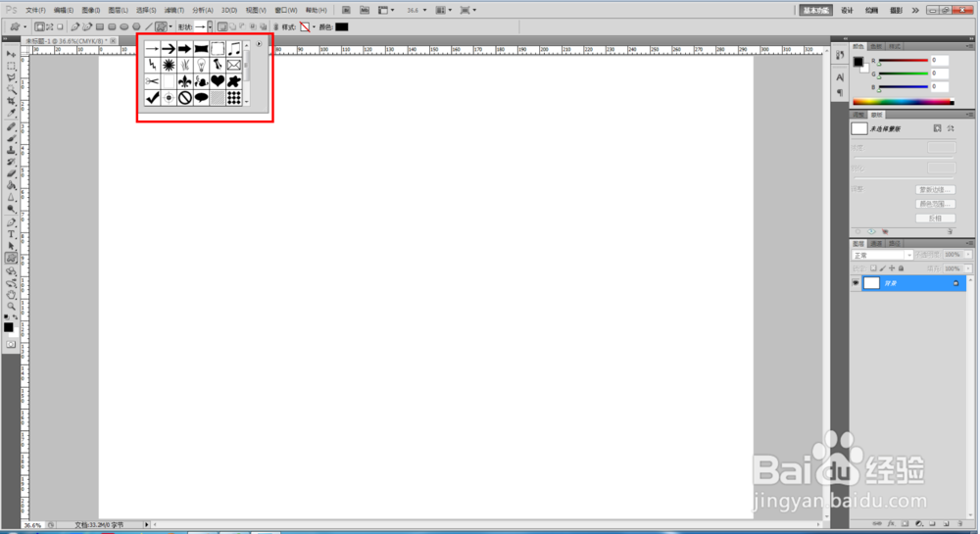This screenshot has height=534, width=980.
Task: Click the 基本功能 workspace button
Action: [x=815, y=10]
